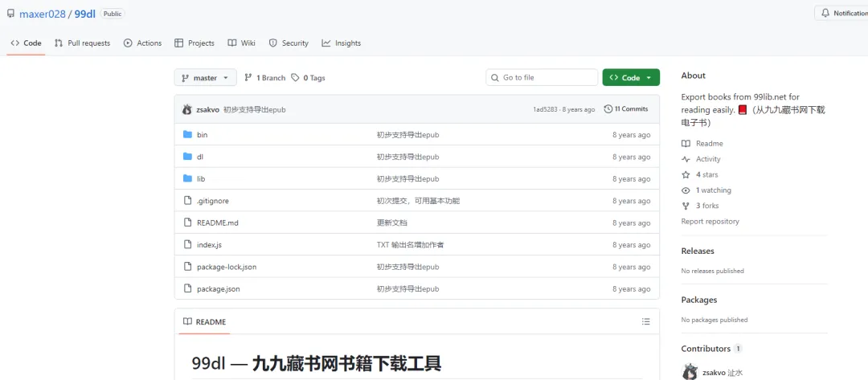This screenshot has height=380, width=868.
Task: Switch to the Wiki tab
Action: pos(241,43)
